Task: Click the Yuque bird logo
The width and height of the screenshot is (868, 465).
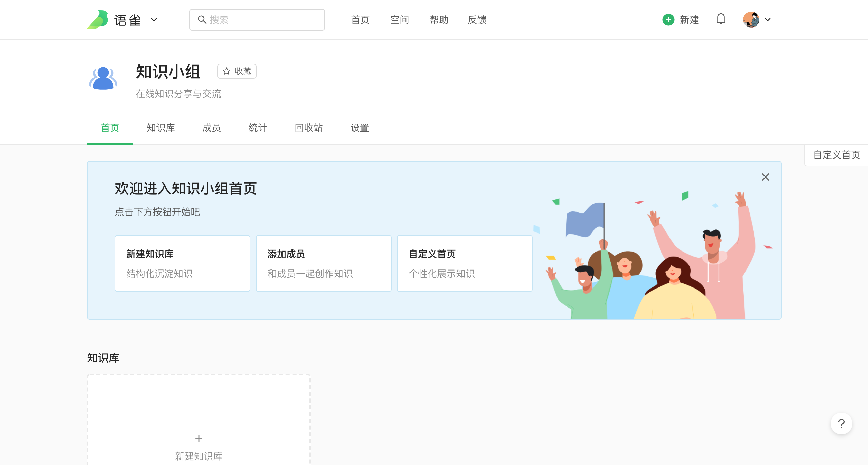Action: click(x=98, y=20)
